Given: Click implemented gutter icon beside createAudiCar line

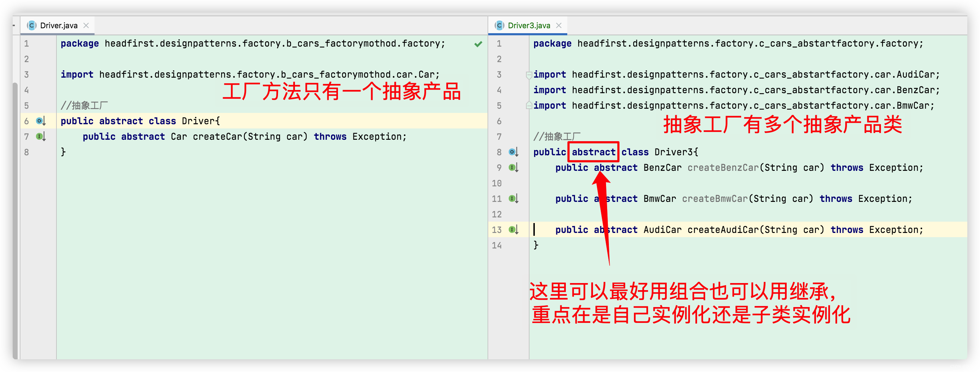Looking at the screenshot, I should 514,230.
